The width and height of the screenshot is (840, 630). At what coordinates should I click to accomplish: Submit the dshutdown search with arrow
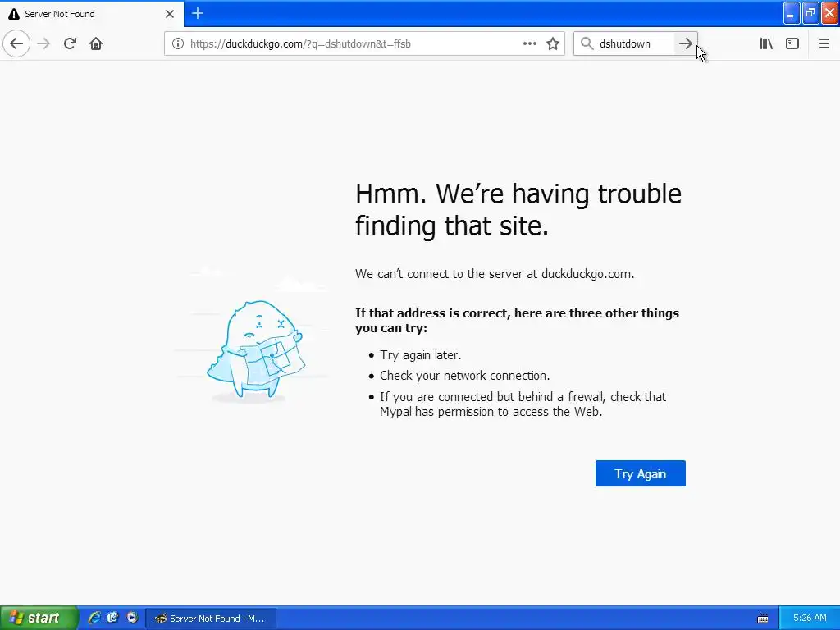(x=685, y=43)
